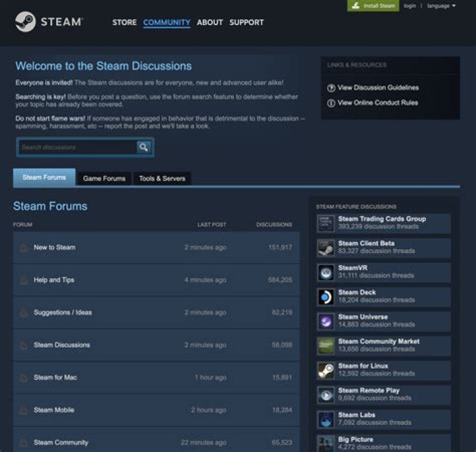Click the Steam Community Market icon

point(326,346)
